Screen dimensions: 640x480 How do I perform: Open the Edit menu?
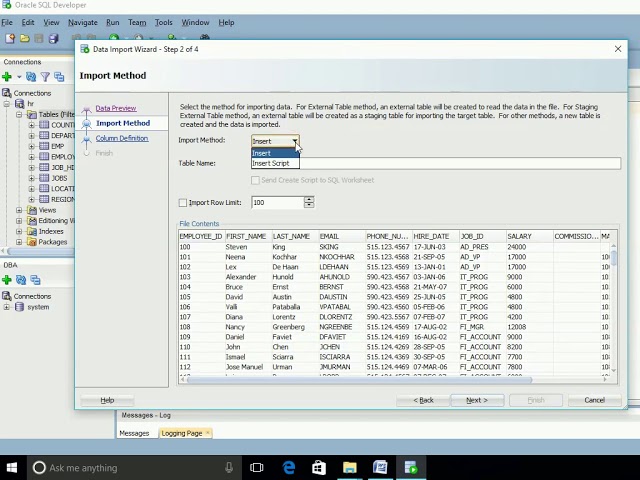28,22
